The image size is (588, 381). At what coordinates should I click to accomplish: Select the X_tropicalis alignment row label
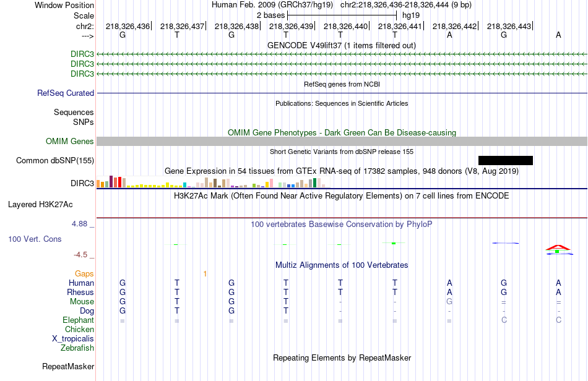(x=73, y=339)
